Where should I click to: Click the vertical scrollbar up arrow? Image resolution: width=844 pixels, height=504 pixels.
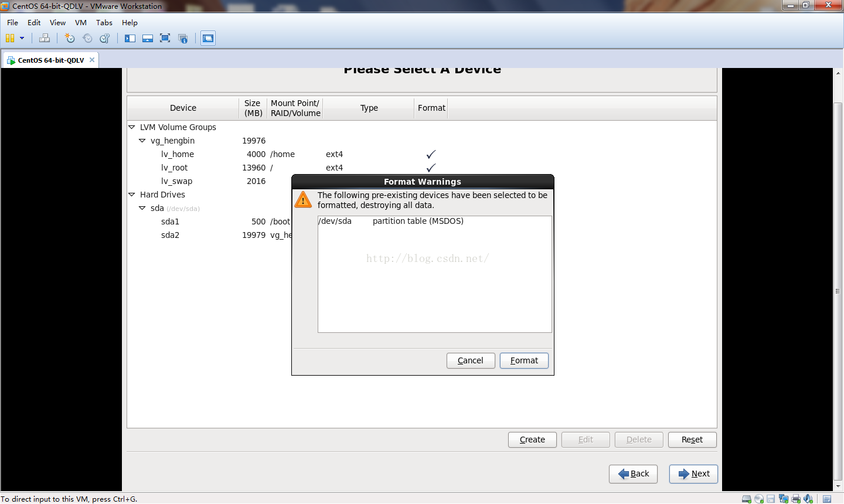click(x=838, y=73)
